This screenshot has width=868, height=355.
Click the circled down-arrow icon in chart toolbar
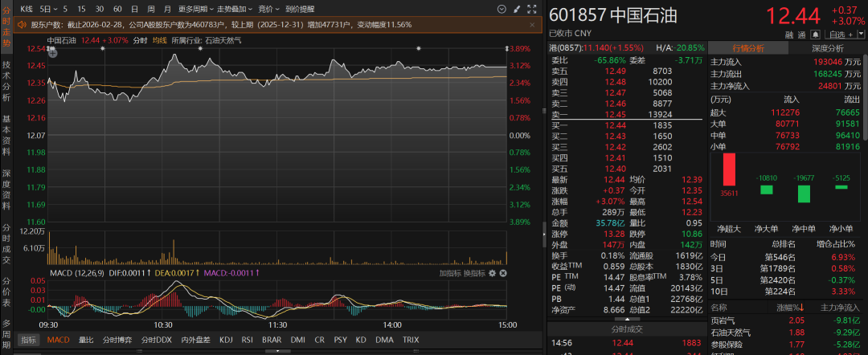pyautogui.click(x=502, y=9)
